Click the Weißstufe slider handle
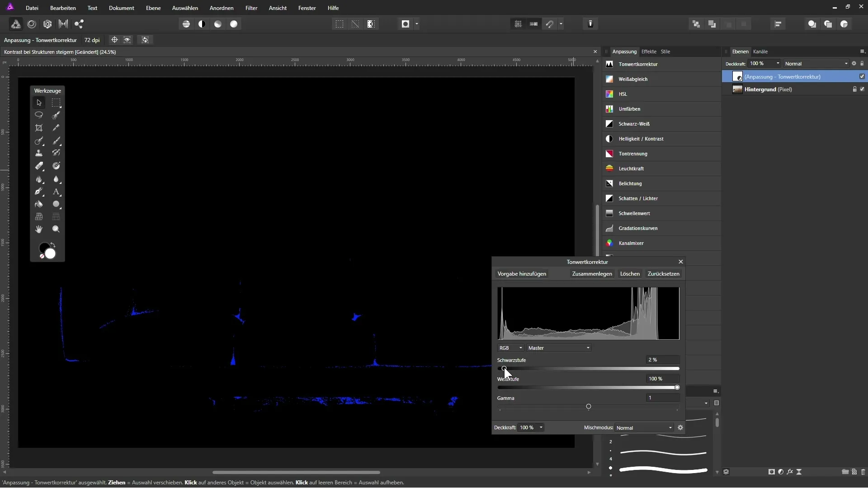 (x=677, y=387)
